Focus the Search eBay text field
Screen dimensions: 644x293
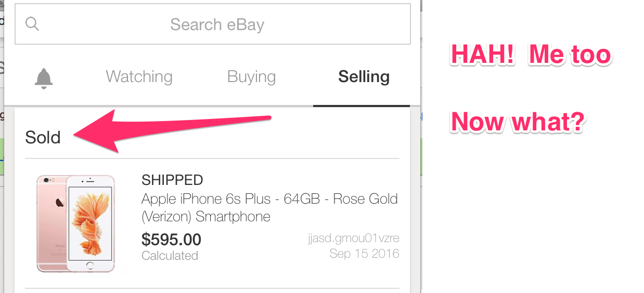[213, 24]
